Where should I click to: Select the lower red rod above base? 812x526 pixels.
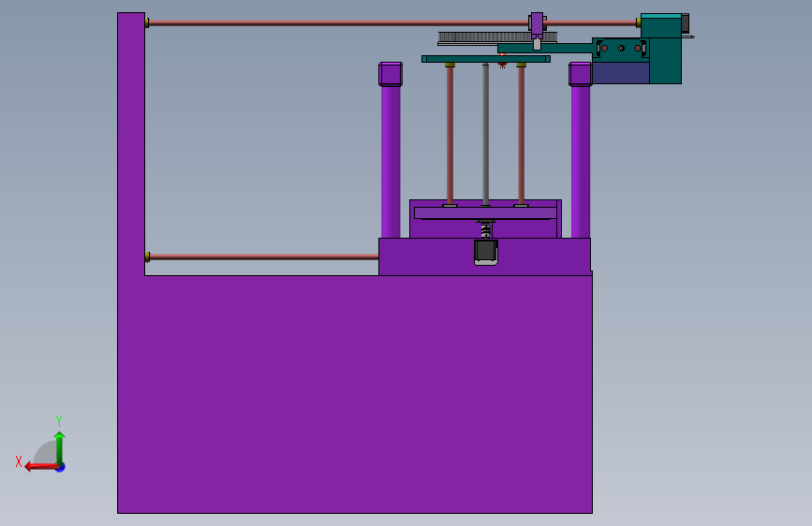tap(264, 256)
